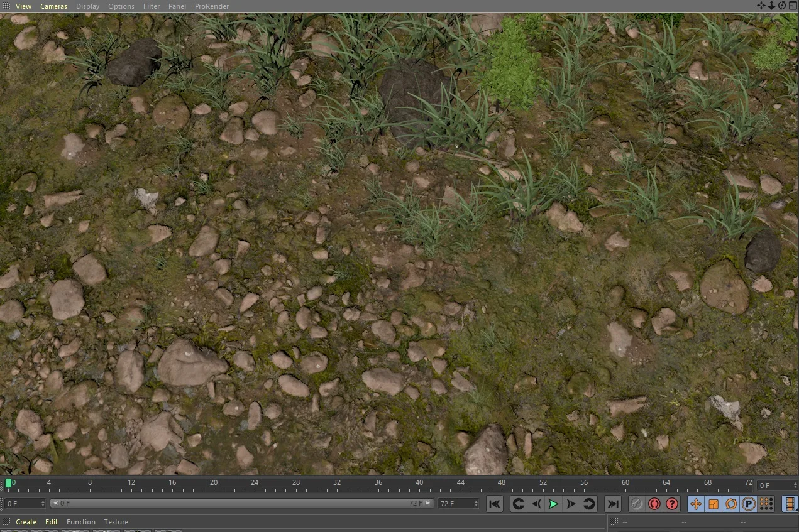Click the Point Level Animation dots icon
The width and height of the screenshot is (799, 532).
coord(766,503)
